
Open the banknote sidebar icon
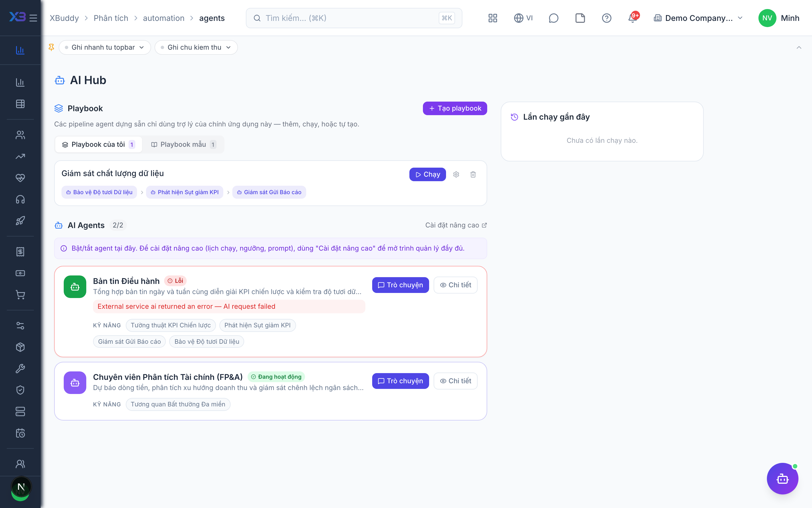pos(20,273)
